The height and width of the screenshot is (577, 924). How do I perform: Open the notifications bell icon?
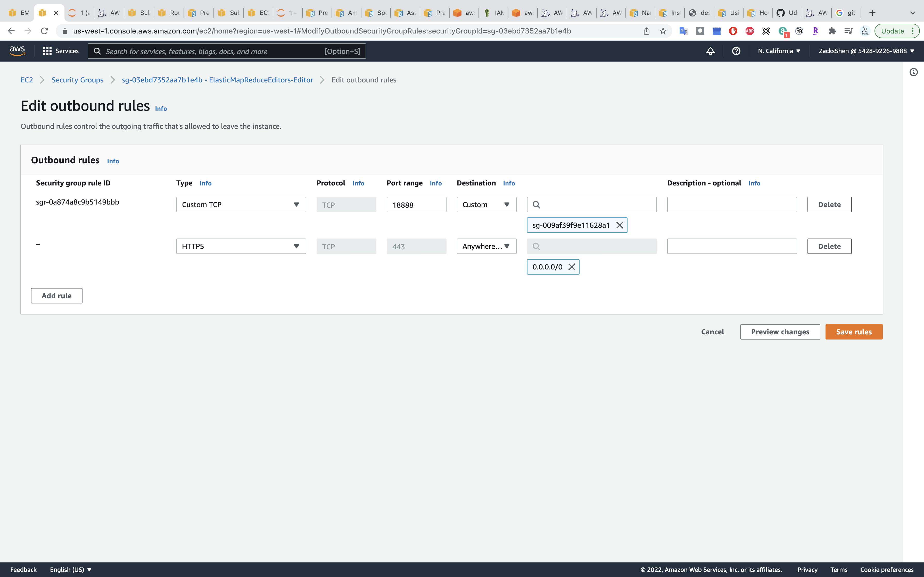pos(710,51)
